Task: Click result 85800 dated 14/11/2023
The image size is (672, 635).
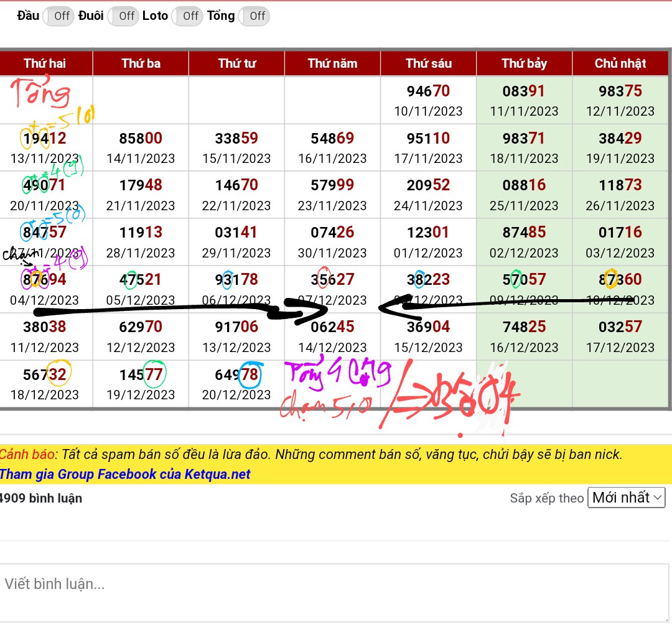Action: pyautogui.click(x=141, y=139)
